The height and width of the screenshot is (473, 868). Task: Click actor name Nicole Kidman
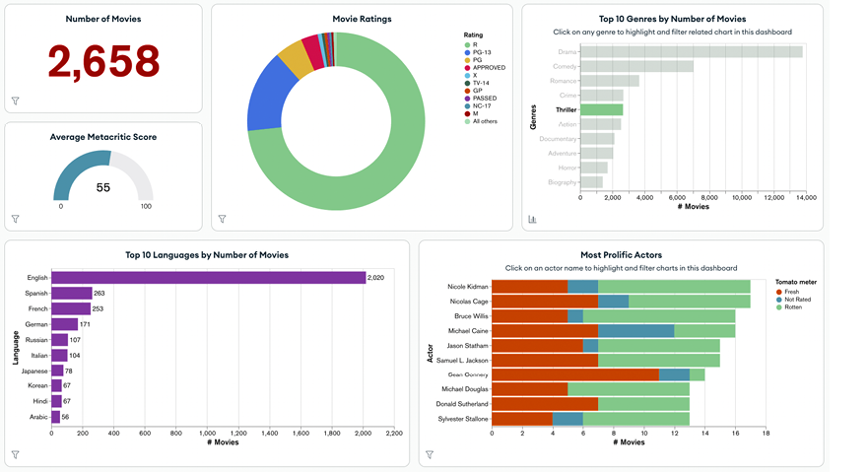coord(468,287)
